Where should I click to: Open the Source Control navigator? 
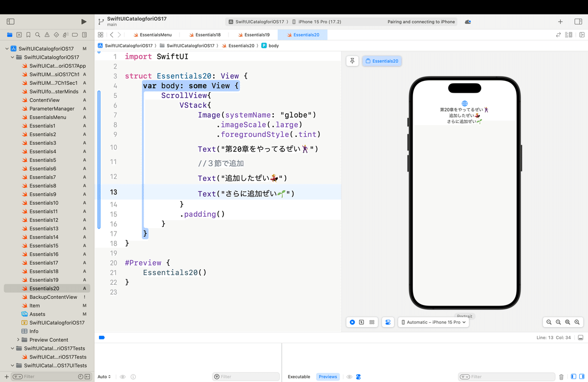tap(19, 35)
